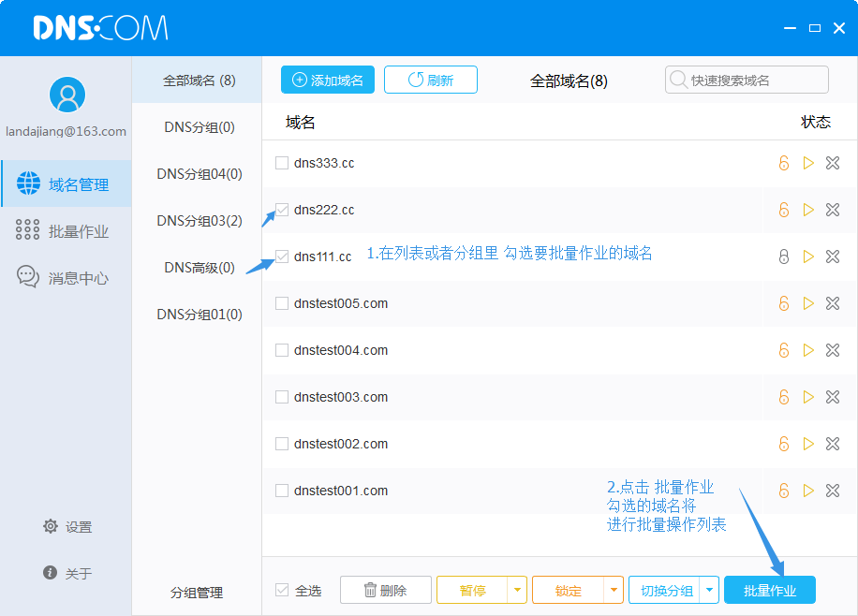Click the gray lock icon for dns111.cc
Screen dimensions: 858x616
(784, 257)
